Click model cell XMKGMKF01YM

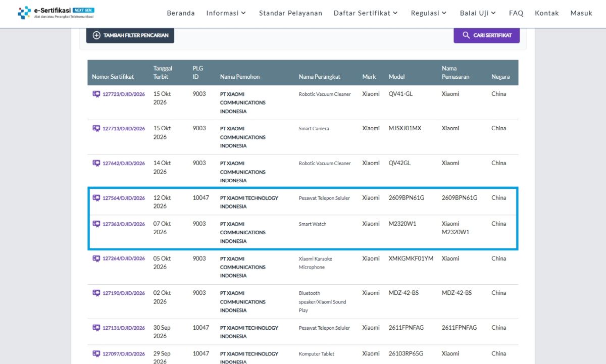(411, 258)
